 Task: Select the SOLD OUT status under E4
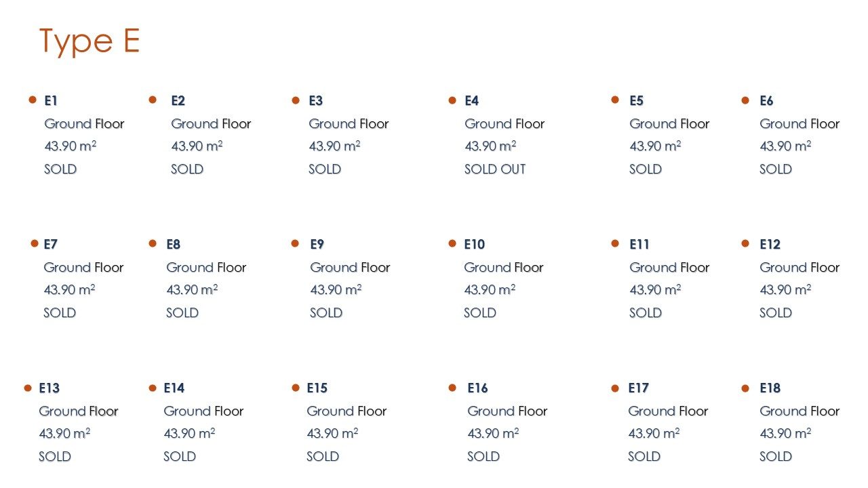click(495, 169)
